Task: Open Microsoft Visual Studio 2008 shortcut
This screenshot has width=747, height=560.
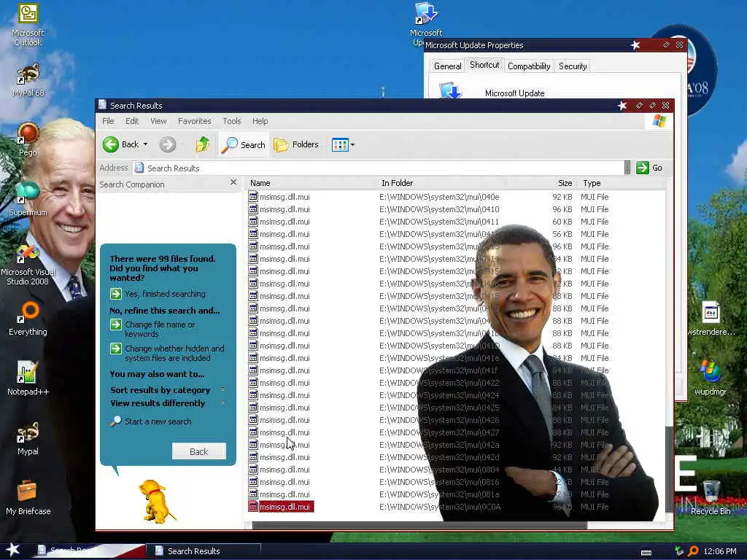Action: click(x=28, y=264)
